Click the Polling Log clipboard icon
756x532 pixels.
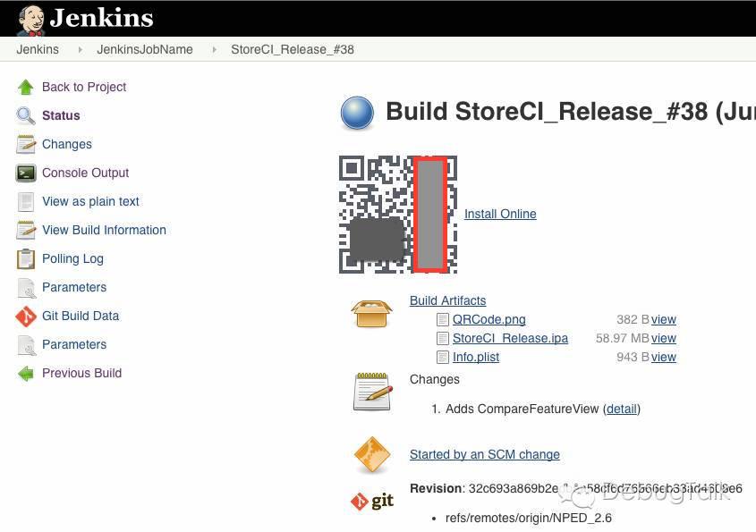click(x=25, y=258)
